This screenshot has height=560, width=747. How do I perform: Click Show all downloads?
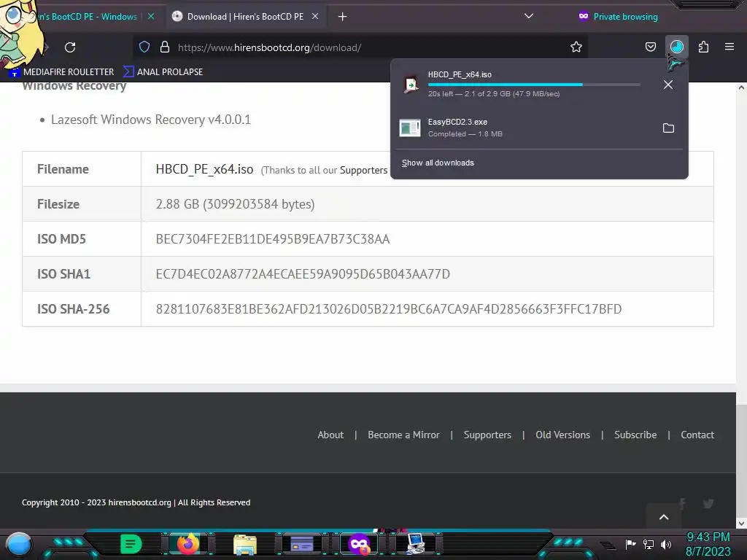coord(438,163)
